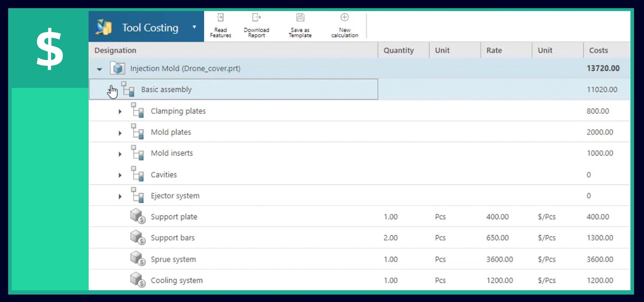This screenshot has width=644, height=302.
Task: Click the Cavities assembly icon
Action: [137, 174]
